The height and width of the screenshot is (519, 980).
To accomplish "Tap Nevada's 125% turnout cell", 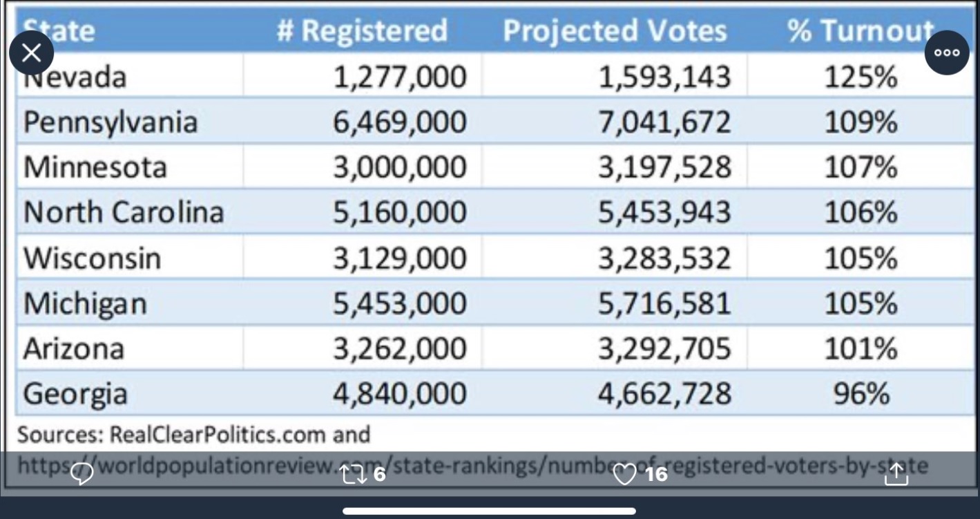I will click(x=861, y=77).
